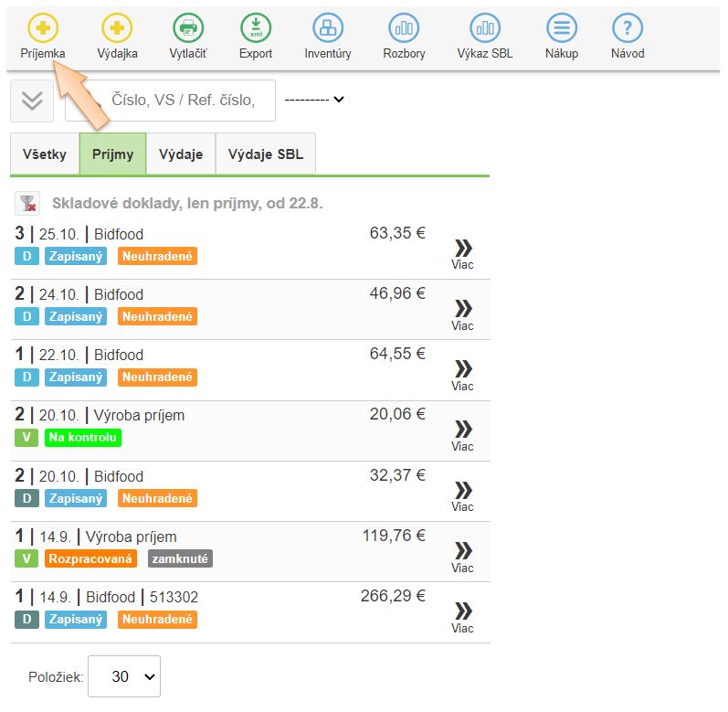Open Viac for the 119,76 € Výroba príjem
This screenshot has height=712, width=728.
(x=463, y=556)
